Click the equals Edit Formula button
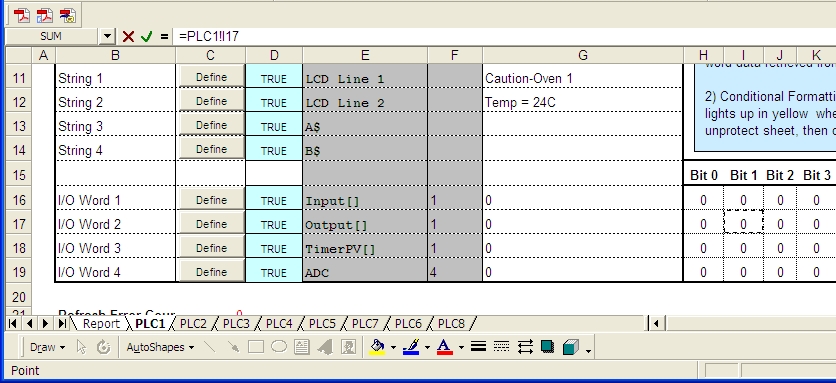This screenshot has width=836, height=383. pyautogui.click(x=164, y=36)
